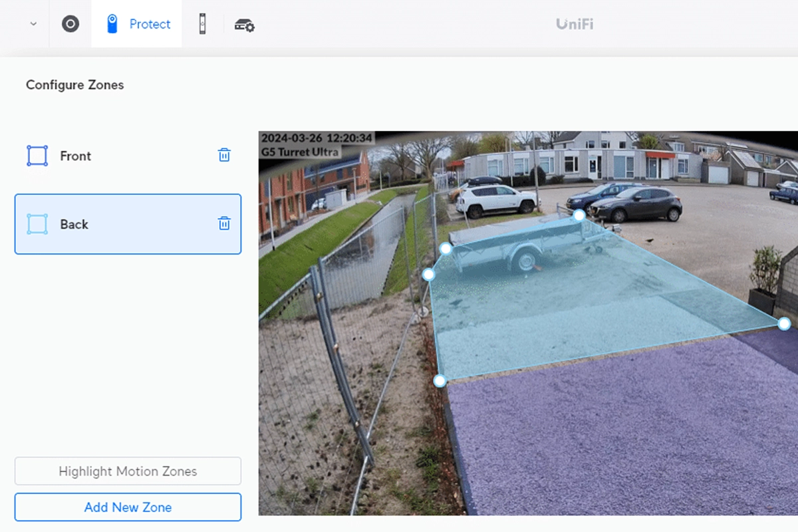Click the Front zone polygon icon
Viewport: 798px width, 532px height.
click(x=37, y=156)
